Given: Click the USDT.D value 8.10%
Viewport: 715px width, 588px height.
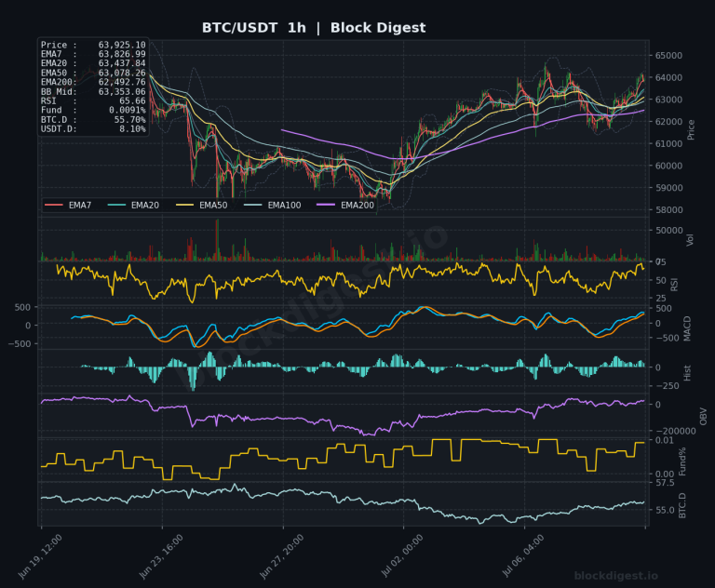Looking at the screenshot, I should [133, 129].
